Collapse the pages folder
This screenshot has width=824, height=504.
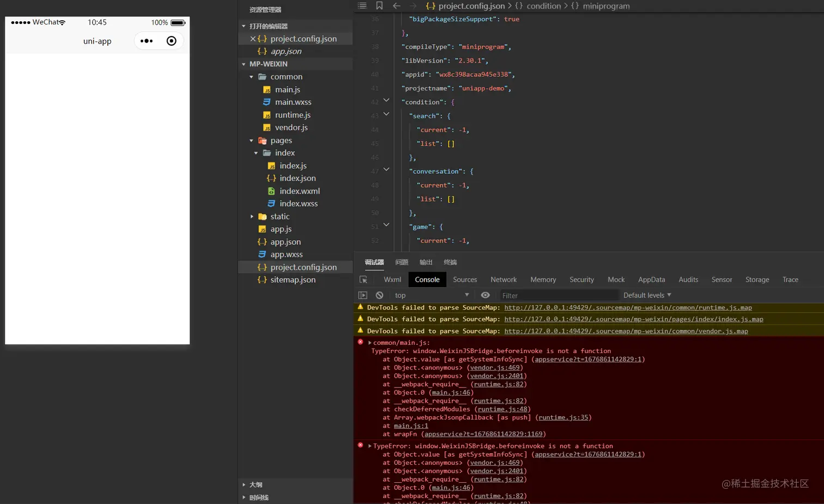pyautogui.click(x=251, y=141)
